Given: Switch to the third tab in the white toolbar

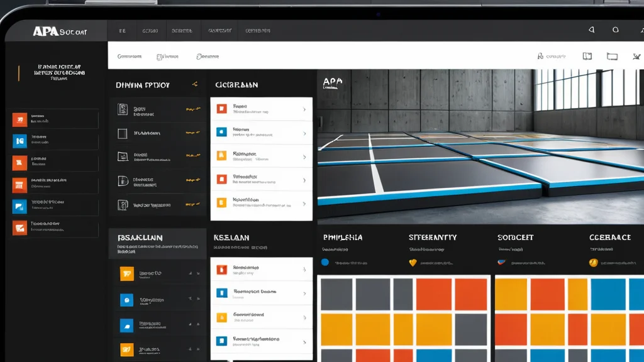Looking at the screenshot, I should [x=208, y=57].
